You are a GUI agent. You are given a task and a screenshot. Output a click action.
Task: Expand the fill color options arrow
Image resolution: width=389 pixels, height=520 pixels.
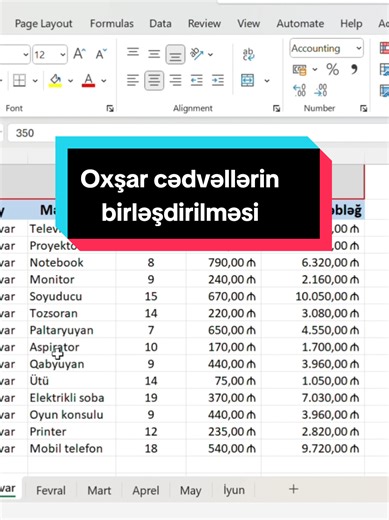click(x=70, y=80)
